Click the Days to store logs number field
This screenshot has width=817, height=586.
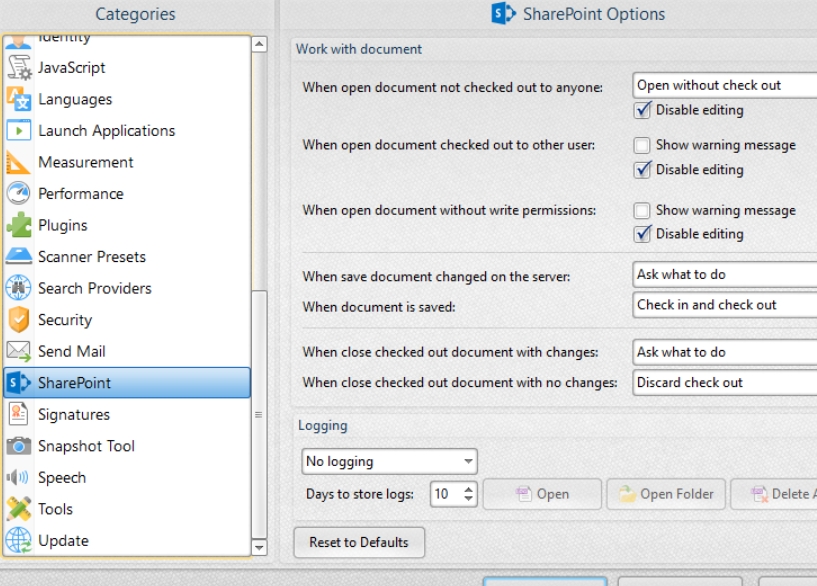coord(447,494)
